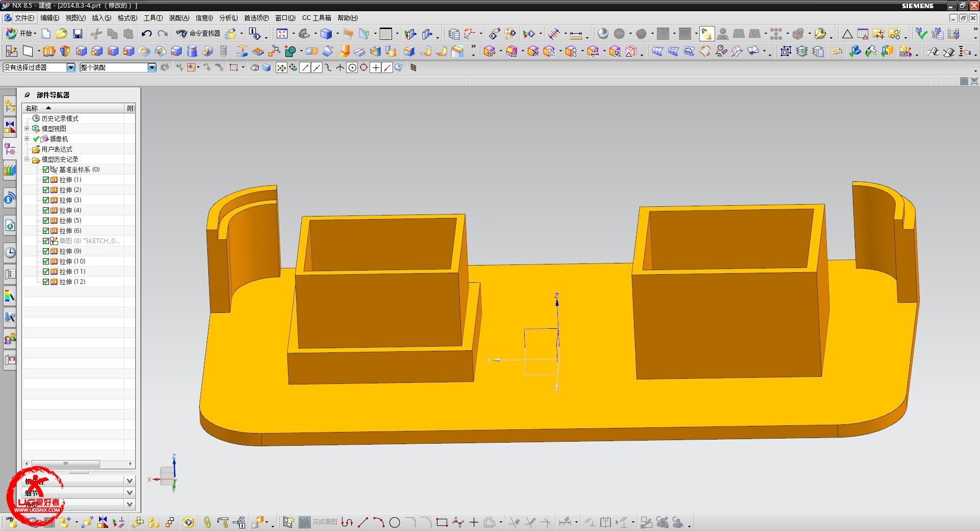Select 拉伸 (4) in the model history
Screen dimensions: 980x531
tap(70, 210)
